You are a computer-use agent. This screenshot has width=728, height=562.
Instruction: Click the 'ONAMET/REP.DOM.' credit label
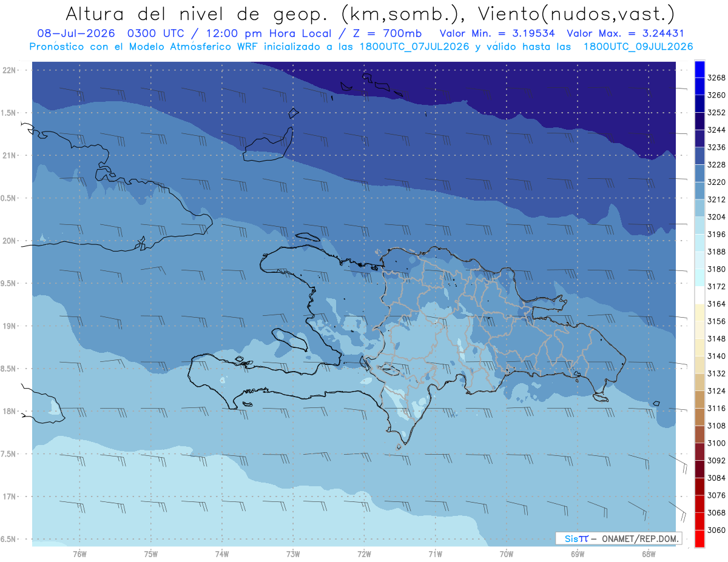pyautogui.click(x=640, y=538)
